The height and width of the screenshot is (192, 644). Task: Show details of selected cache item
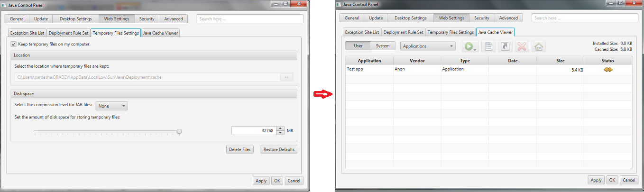[x=488, y=46]
